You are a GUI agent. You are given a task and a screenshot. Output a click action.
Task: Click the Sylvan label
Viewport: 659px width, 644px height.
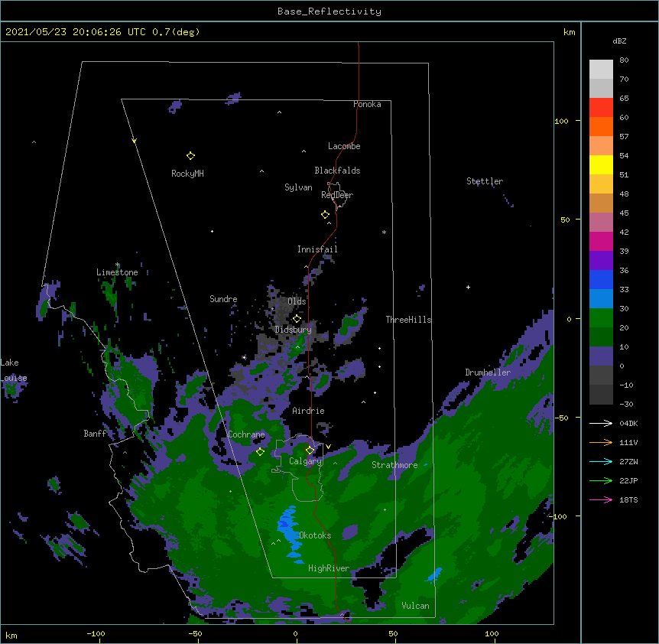click(298, 187)
